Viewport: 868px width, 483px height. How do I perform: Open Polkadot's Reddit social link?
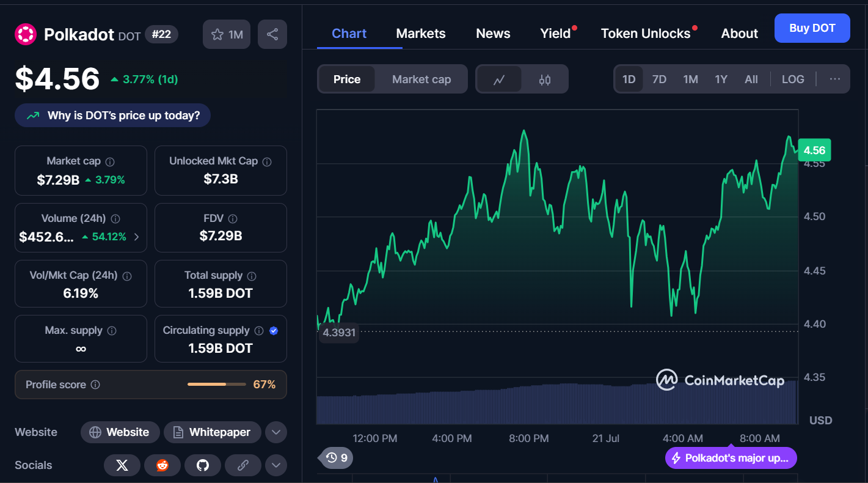click(x=162, y=465)
